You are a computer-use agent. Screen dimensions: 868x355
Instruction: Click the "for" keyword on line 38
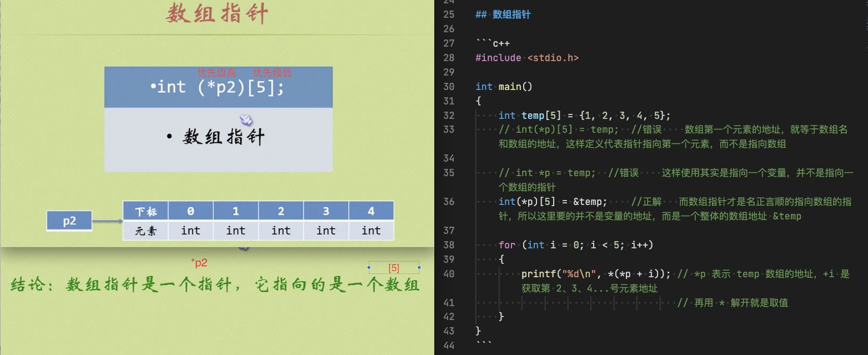tap(507, 245)
